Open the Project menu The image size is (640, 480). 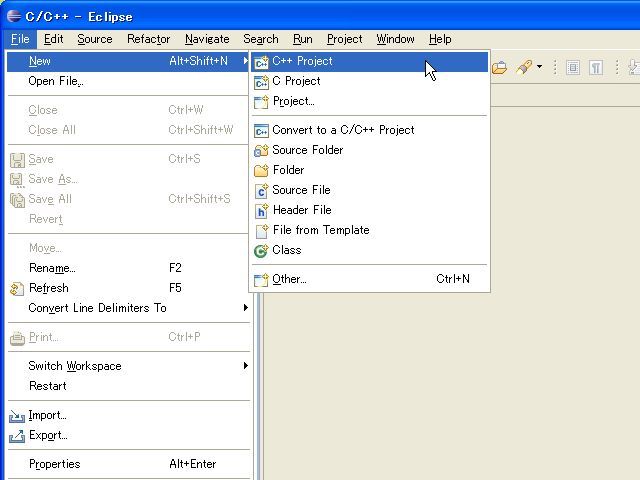coord(344,39)
